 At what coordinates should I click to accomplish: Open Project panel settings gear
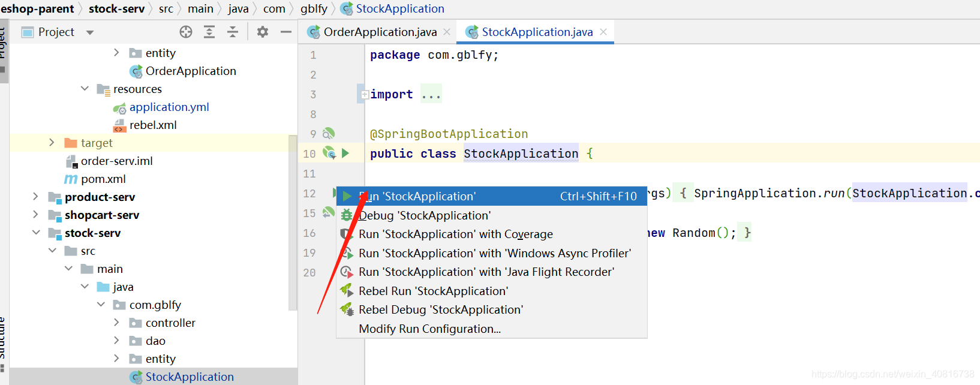click(x=263, y=32)
